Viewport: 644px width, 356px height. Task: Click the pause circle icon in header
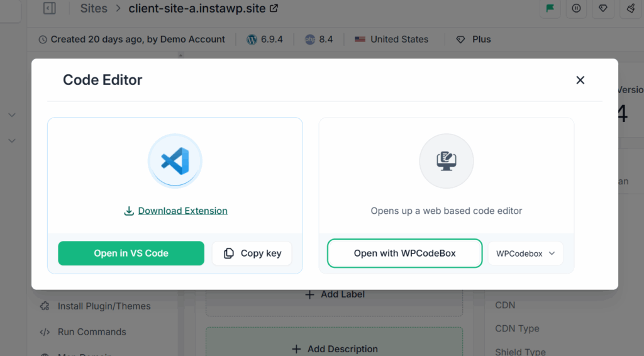pos(576,8)
